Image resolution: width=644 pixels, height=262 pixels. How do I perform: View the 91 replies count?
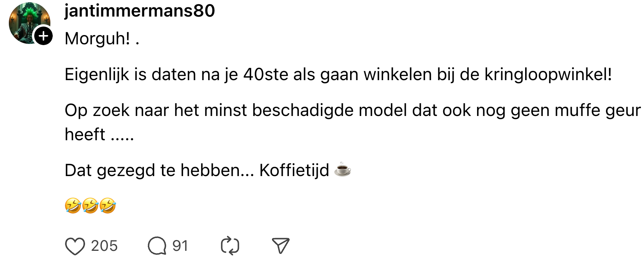180,246
